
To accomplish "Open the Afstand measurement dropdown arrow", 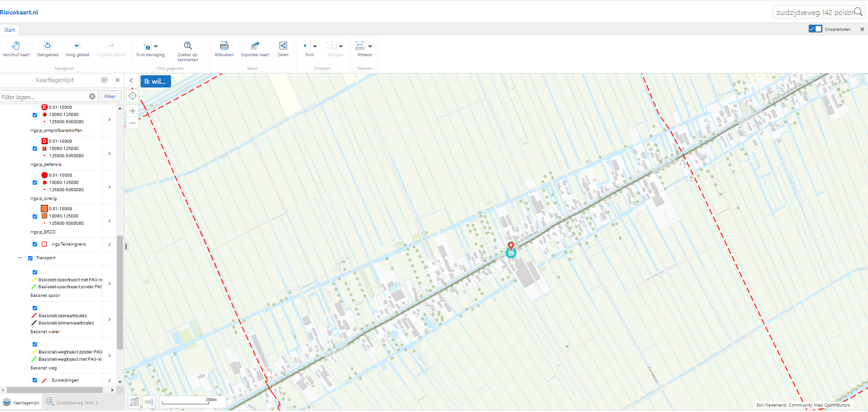I will pyautogui.click(x=370, y=46).
